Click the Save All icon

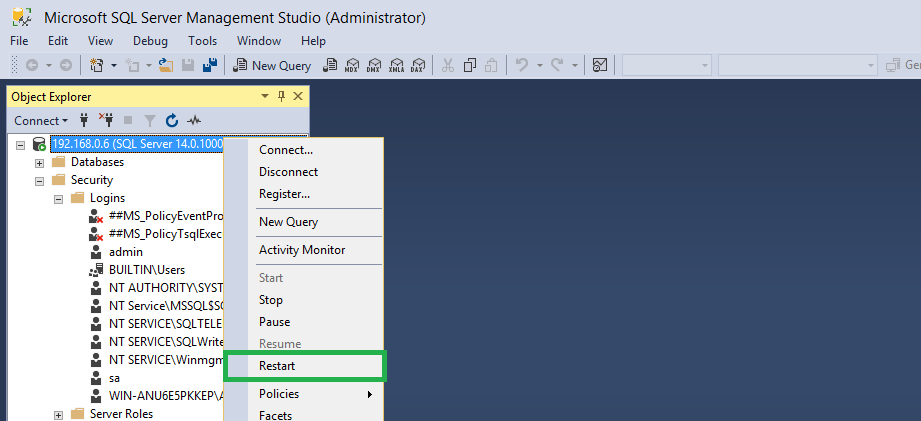tap(210, 65)
